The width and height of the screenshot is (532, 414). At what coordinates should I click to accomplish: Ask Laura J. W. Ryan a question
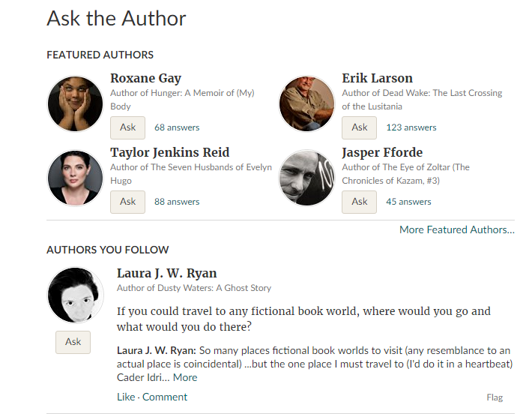pyautogui.click(x=73, y=342)
